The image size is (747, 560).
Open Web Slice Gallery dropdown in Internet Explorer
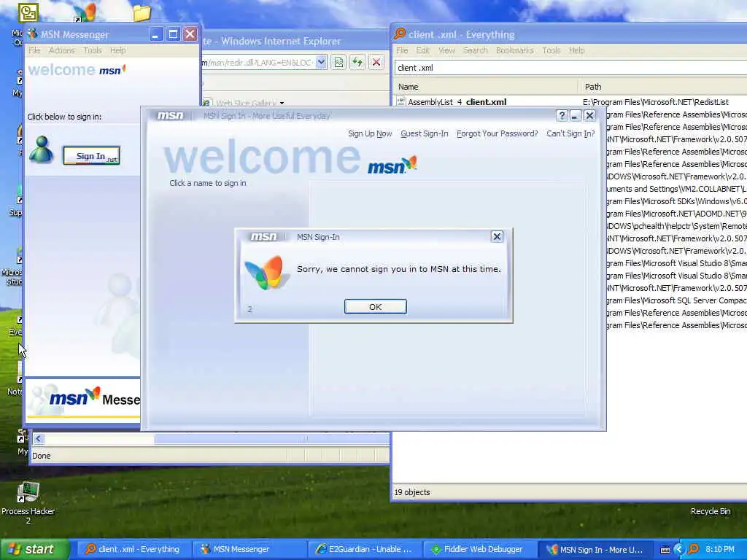pyautogui.click(x=282, y=103)
